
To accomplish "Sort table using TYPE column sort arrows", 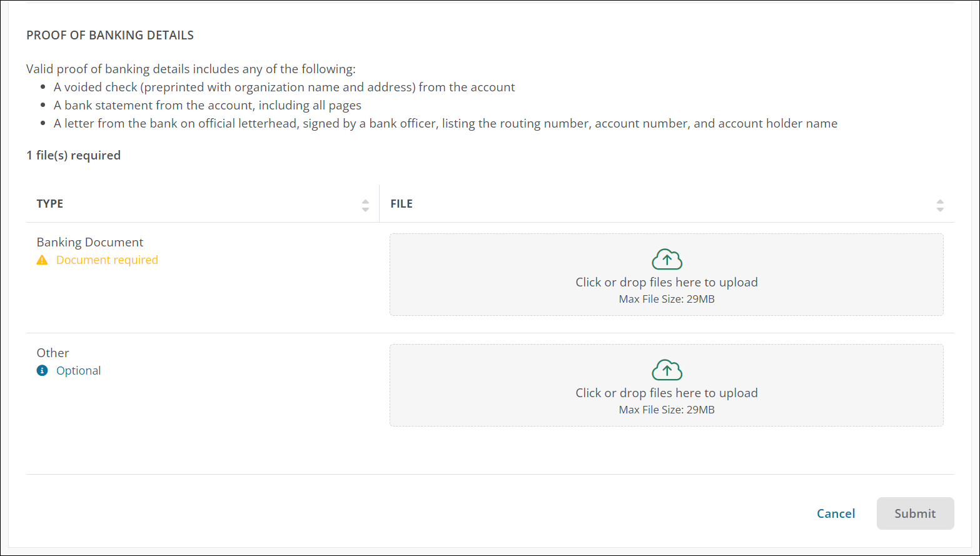I will tap(365, 205).
